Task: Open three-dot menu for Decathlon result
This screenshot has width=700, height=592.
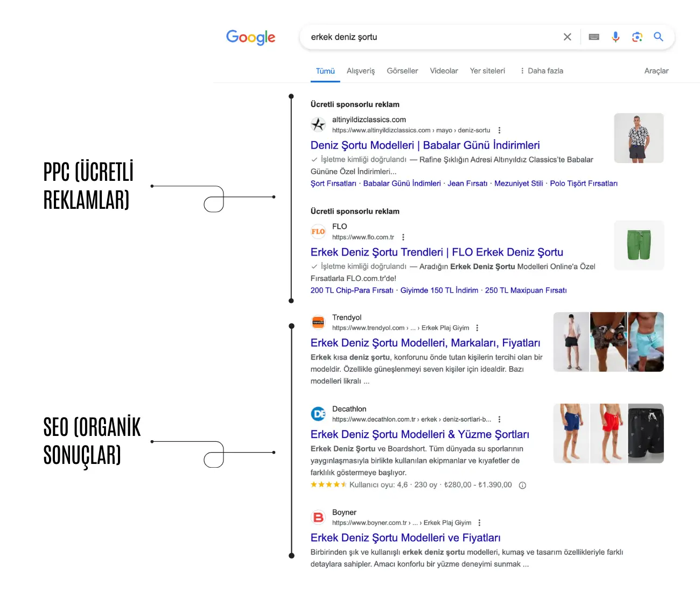Action: (x=499, y=419)
